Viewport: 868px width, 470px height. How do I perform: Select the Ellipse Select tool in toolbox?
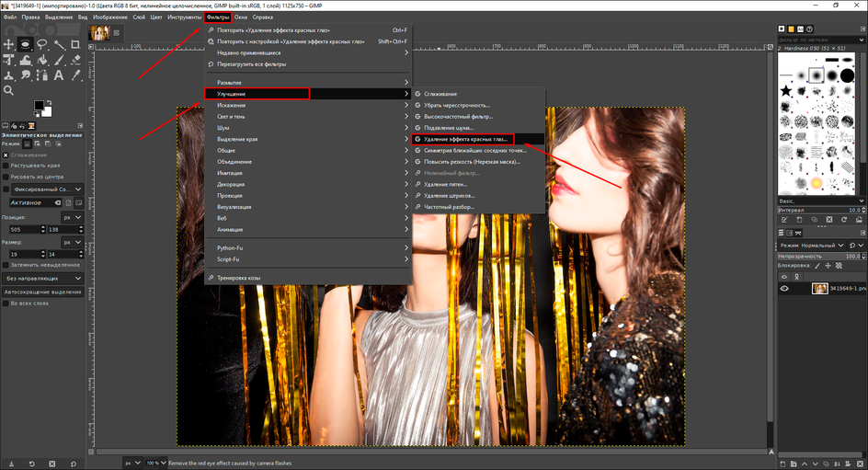coord(26,44)
